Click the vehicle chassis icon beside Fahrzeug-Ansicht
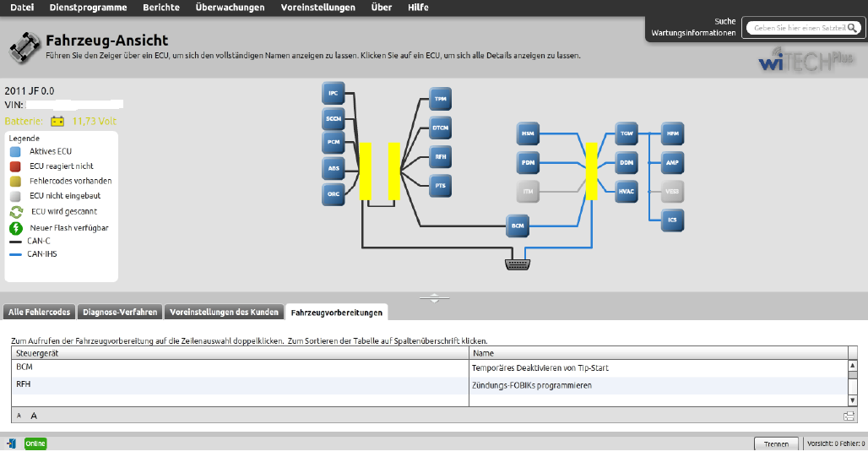The height and width of the screenshot is (457, 868). tap(24, 47)
